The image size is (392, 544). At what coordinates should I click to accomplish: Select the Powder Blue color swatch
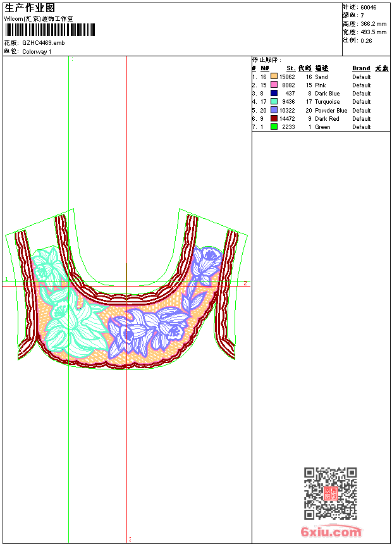pyautogui.click(x=274, y=110)
